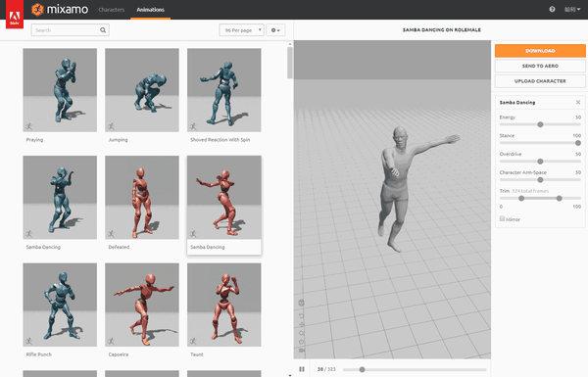588x377 pixels.
Task: Select the Capoeira animation thumbnail
Action: click(x=142, y=305)
